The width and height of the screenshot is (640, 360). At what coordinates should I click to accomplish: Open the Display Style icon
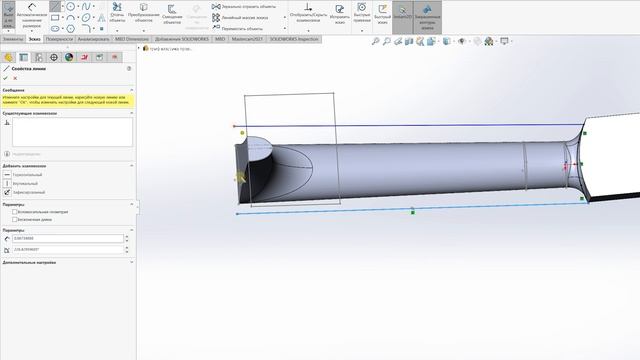447,41
